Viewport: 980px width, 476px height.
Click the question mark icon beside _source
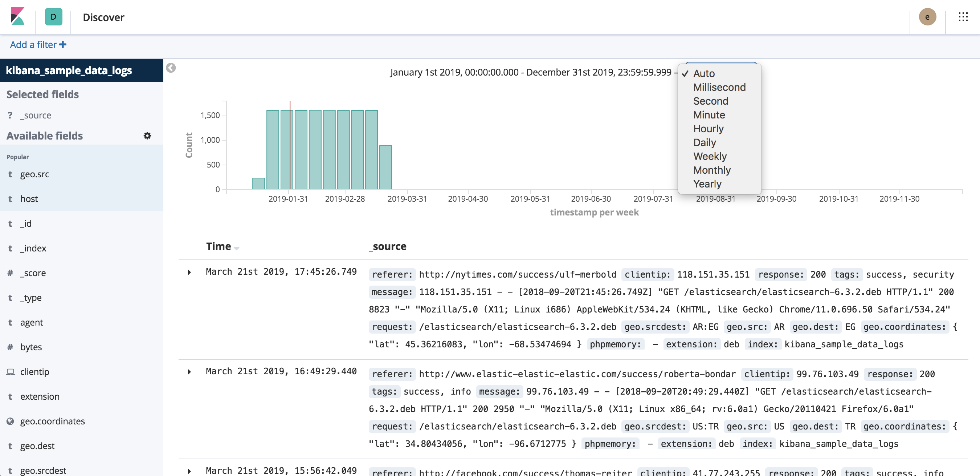(10, 115)
